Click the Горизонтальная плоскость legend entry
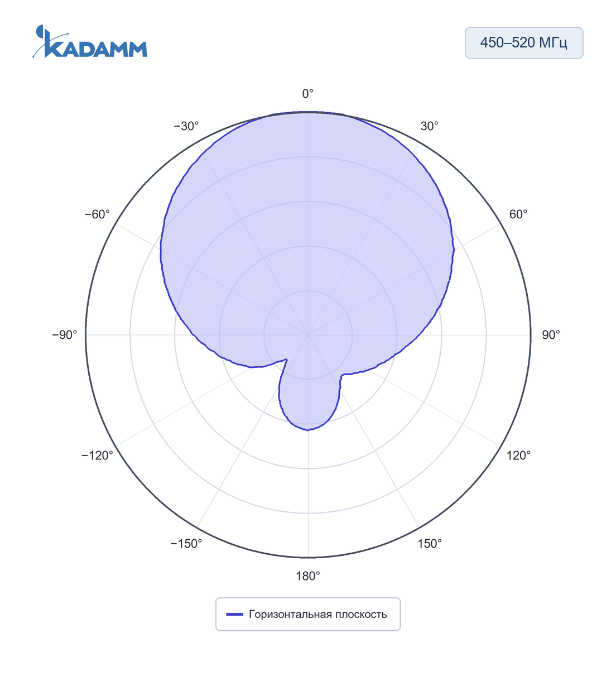 point(307,614)
